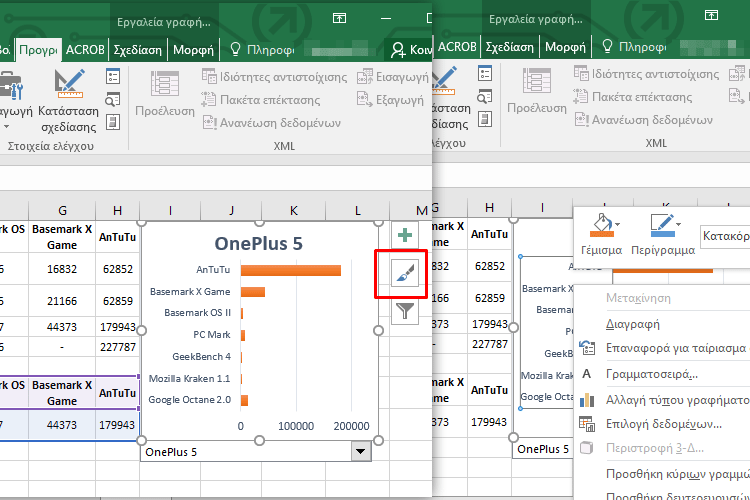Viewport: 750px width, 500px height.
Task: Open Γέμισμα dropdown arrow in mini toolbar
Action: pos(618,224)
